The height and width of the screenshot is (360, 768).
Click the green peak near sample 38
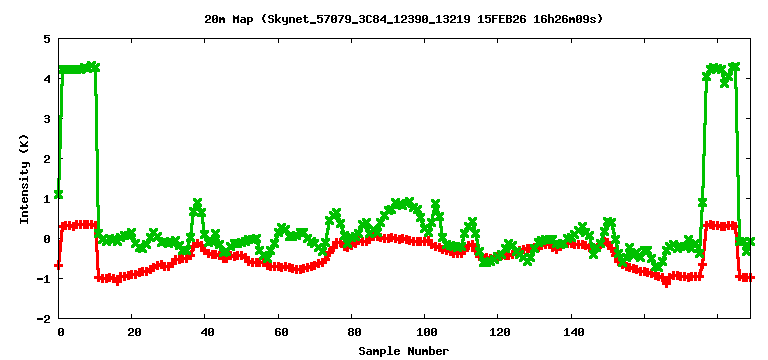(x=196, y=208)
